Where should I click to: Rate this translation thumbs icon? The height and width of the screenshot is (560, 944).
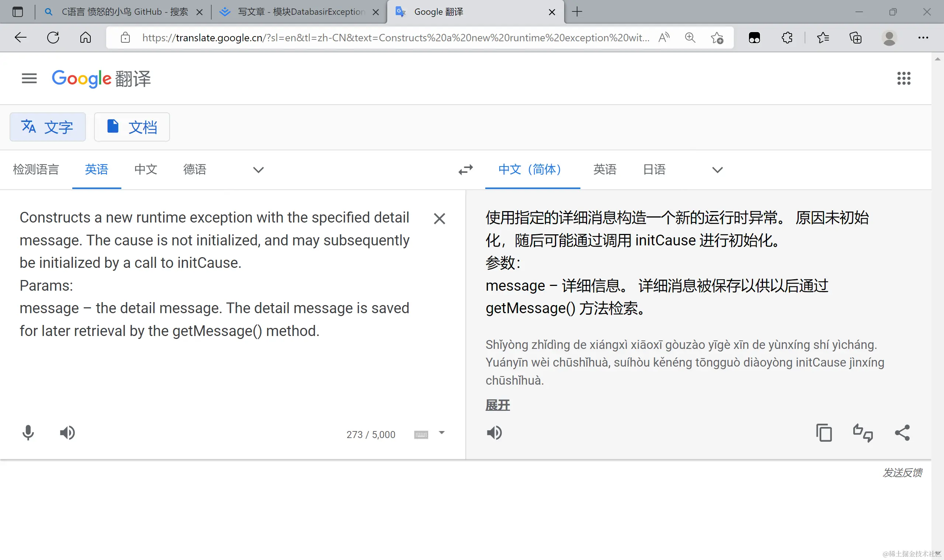[863, 433]
